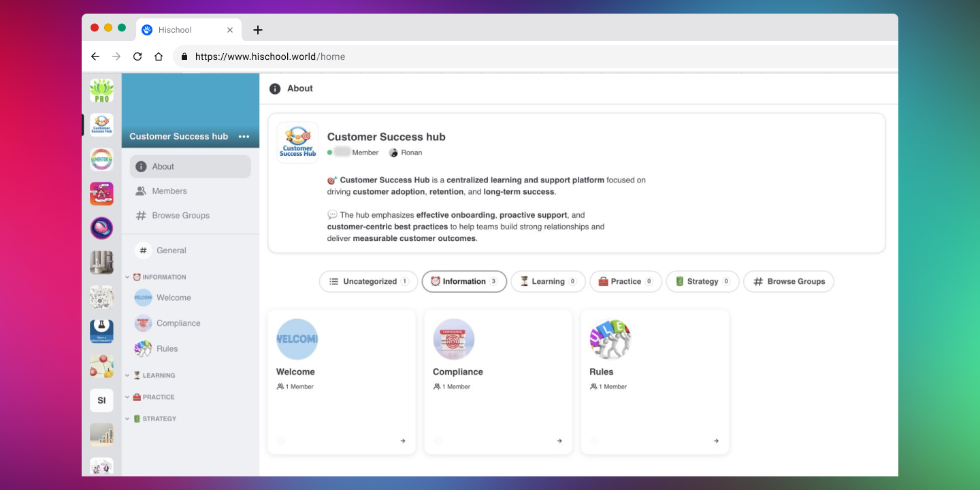Open the doodle pattern community icon
The width and height of the screenshot is (980, 490).
pos(101,297)
